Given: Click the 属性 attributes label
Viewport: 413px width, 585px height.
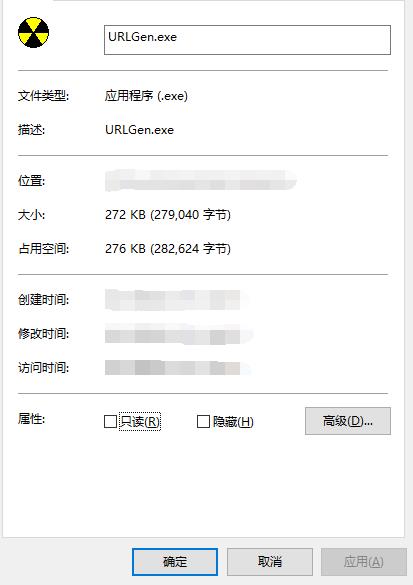Looking at the screenshot, I should [x=31, y=419].
